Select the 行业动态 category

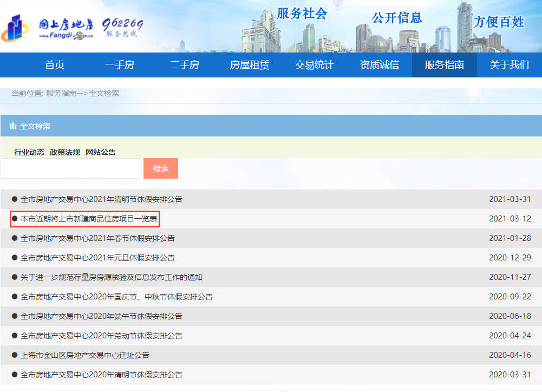29,152
